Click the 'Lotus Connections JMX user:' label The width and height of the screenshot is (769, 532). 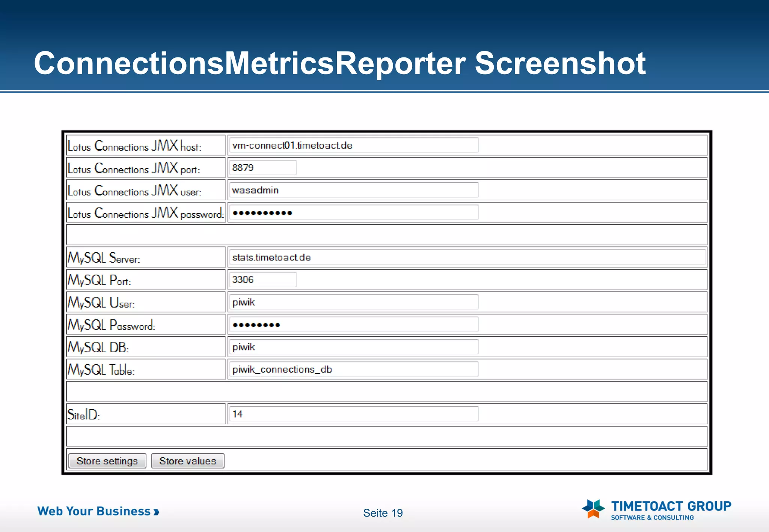(x=134, y=191)
